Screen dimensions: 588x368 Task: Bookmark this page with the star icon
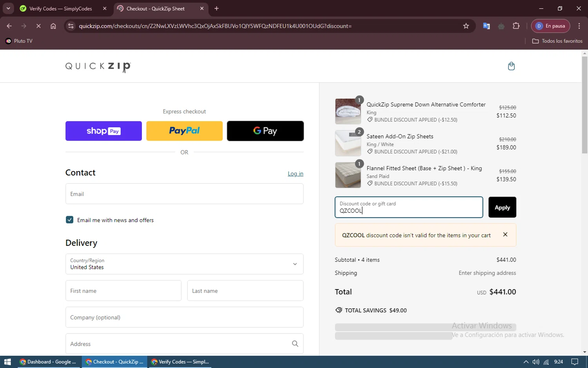coord(466,26)
